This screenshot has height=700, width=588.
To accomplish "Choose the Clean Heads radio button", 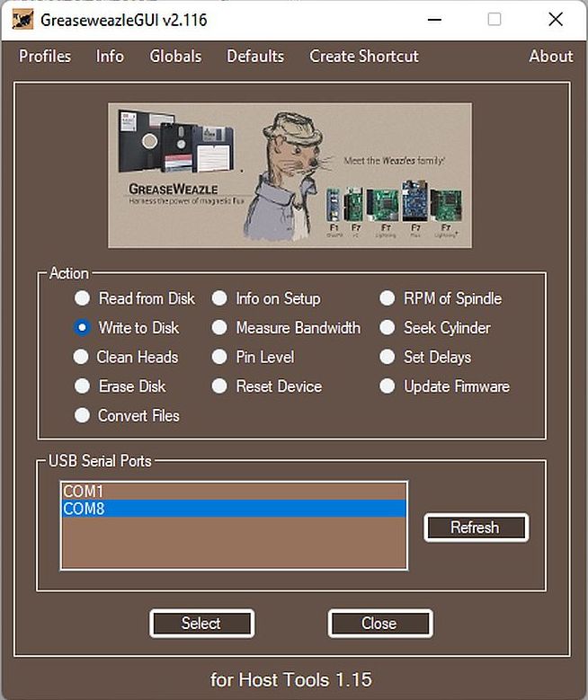I will tap(83, 357).
